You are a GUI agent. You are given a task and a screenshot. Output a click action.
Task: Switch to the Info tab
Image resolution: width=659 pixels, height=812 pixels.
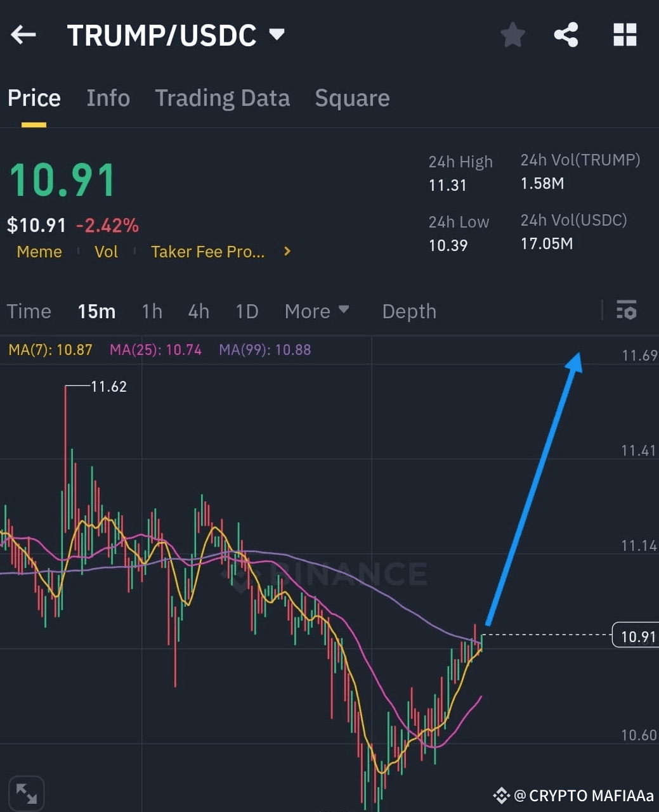(108, 98)
